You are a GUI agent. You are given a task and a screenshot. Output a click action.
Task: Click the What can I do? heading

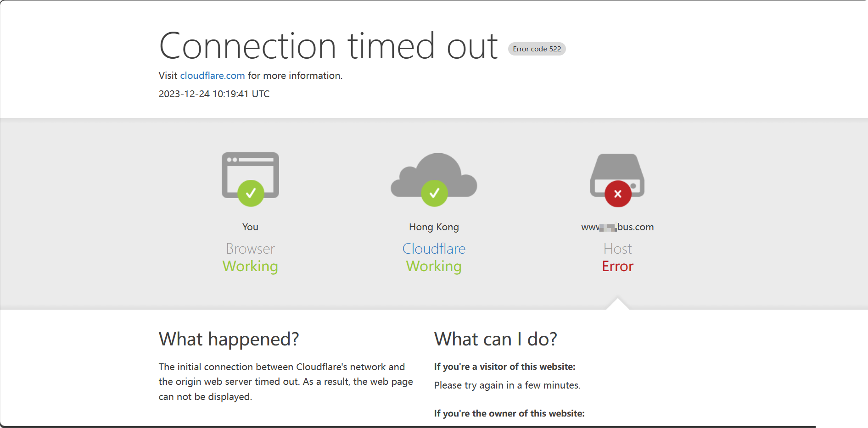(495, 339)
